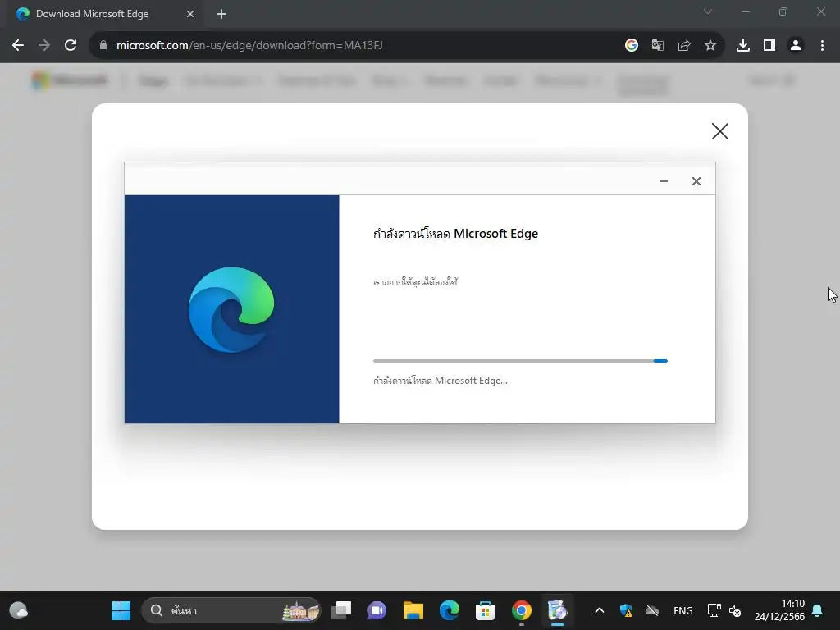Image resolution: width=840 pixels, height=630 pixels.
Task: Click the Edge download progress bar
Action: pos(520,361)
